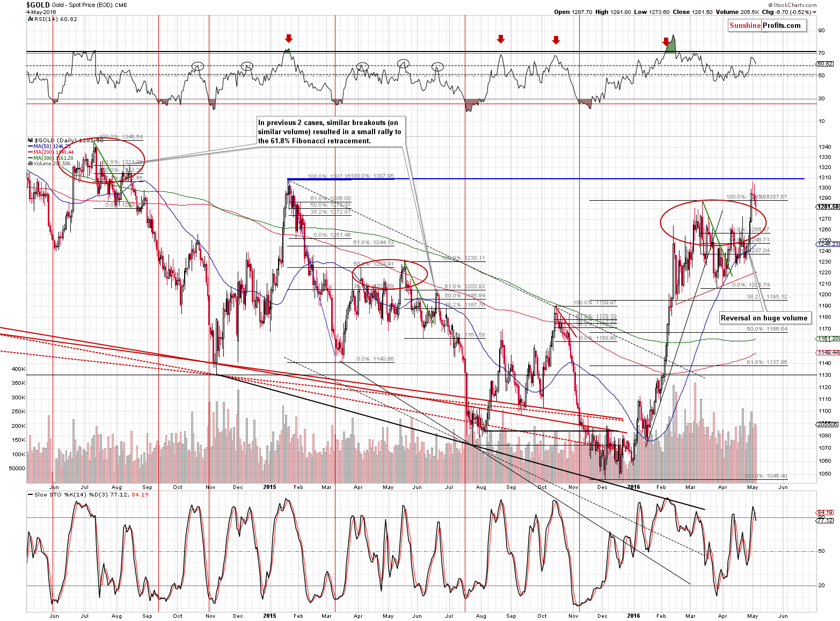Click the candlestick icon beside $GOLD (Daily) legend
The image size is (840, 621).
(x=30, y=140)
